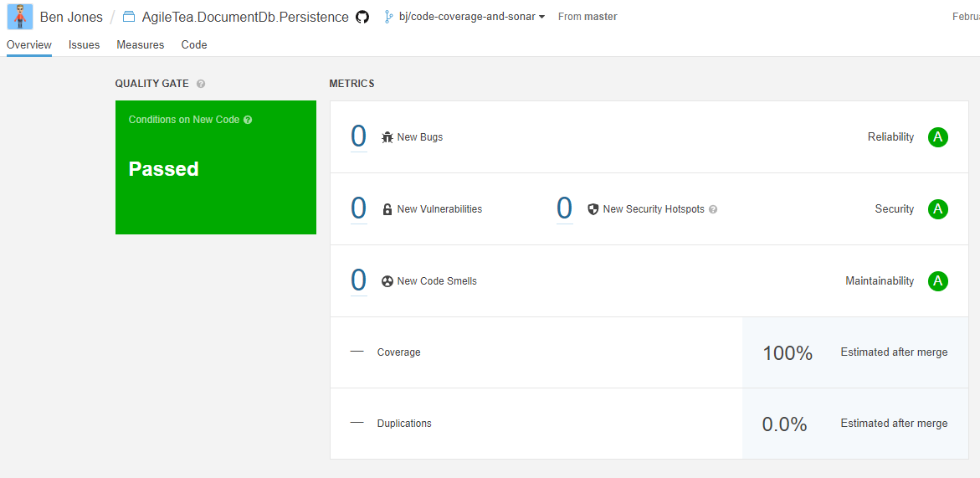The height and width of the screenshot is (478, 980).
Task: Click the 100% estimated coverage value
Action: click(x=788, y=353)
